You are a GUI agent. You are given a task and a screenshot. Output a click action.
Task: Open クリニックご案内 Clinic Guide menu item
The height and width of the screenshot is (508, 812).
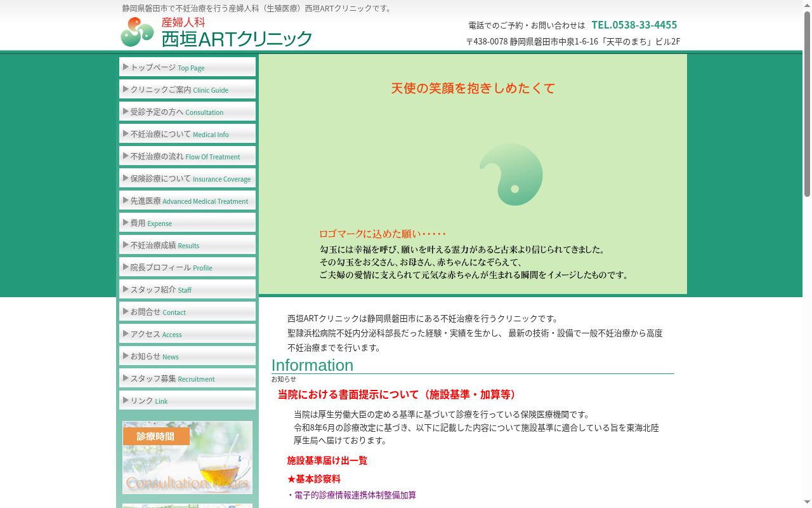coord(187,89)
